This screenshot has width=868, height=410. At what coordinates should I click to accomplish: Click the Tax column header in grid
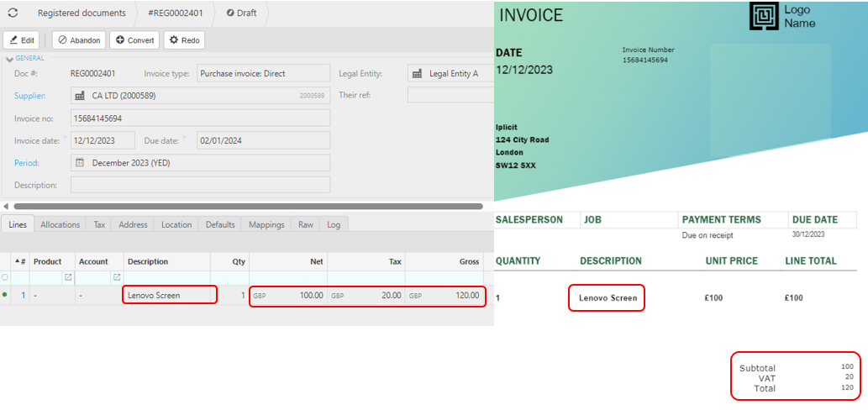pos(366,262)
